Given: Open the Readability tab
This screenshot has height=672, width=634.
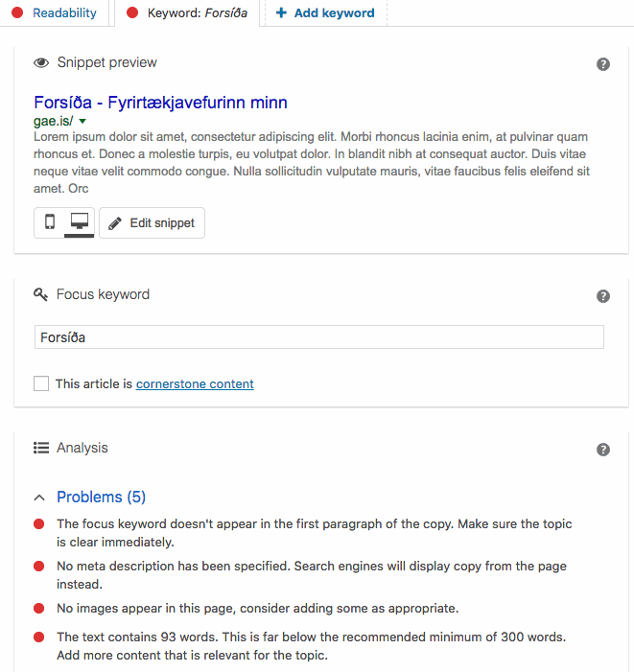Looking at the screenshot, I should pyautogui.click(x=56, y=13).
